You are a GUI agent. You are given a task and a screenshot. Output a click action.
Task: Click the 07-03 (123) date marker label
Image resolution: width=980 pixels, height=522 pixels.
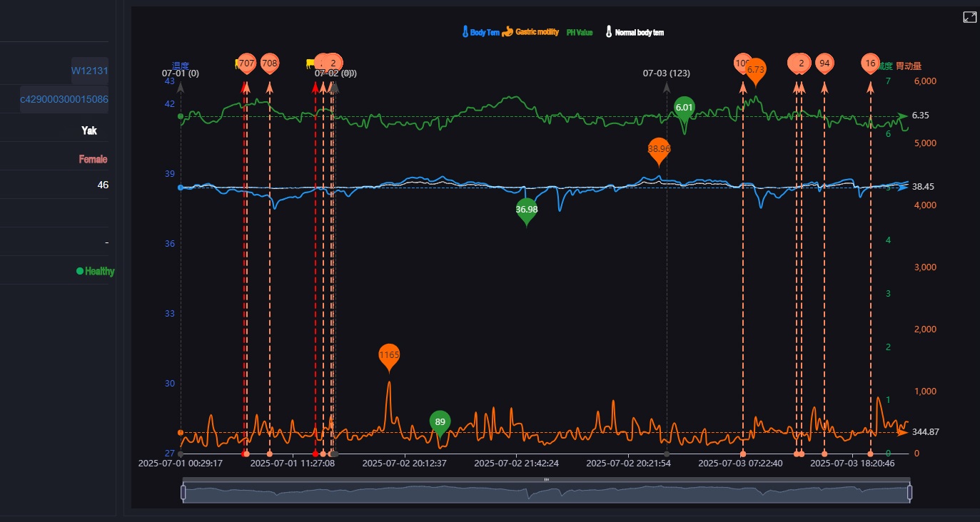(x=666, y=73)
